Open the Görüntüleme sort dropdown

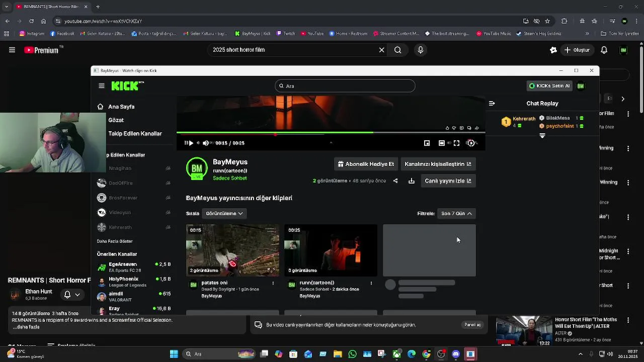click(224, 214)
